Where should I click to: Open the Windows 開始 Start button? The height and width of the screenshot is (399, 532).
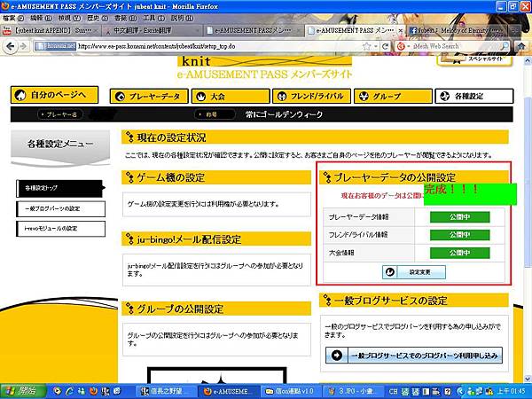tap(23, 391)
